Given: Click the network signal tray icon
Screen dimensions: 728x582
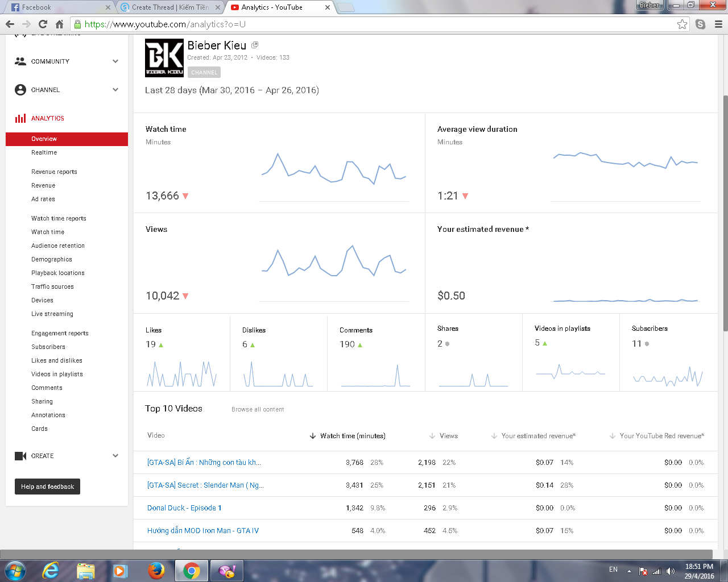Looking at the screenshot, I should pyautogui.click(x=657, y=571).
